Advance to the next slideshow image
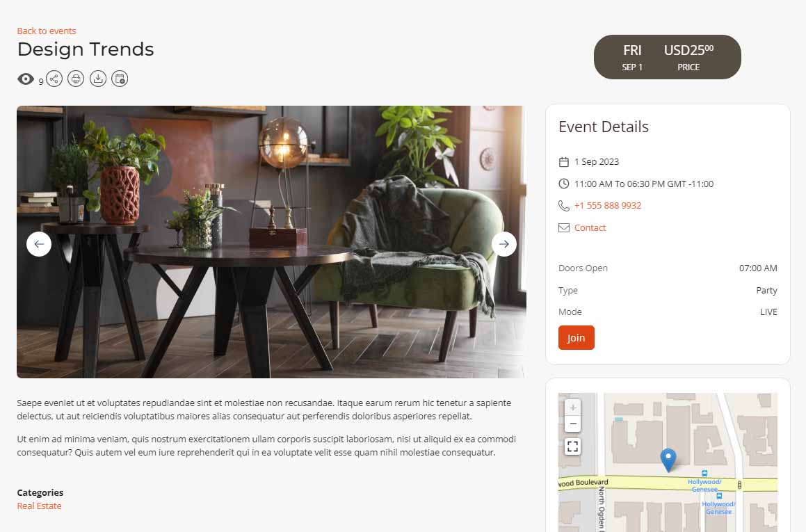Viewport: 806px width, 532px height. coord(503,244)
